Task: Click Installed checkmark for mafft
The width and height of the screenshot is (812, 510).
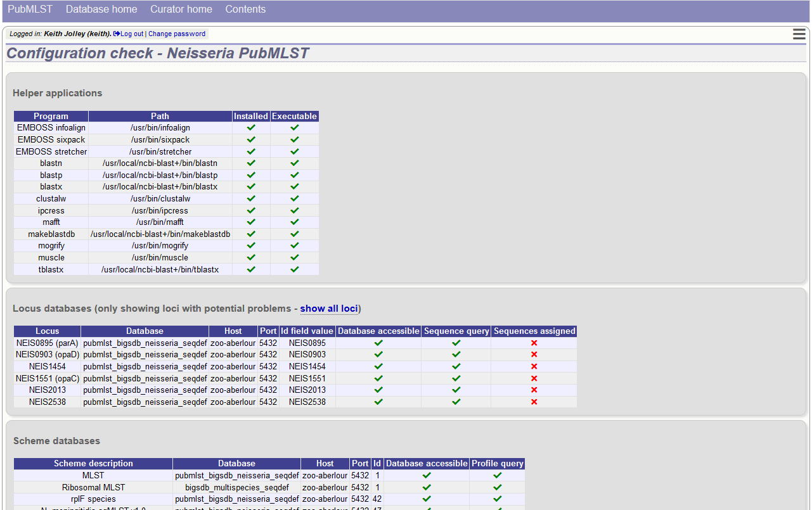Action: coord(251,222)
